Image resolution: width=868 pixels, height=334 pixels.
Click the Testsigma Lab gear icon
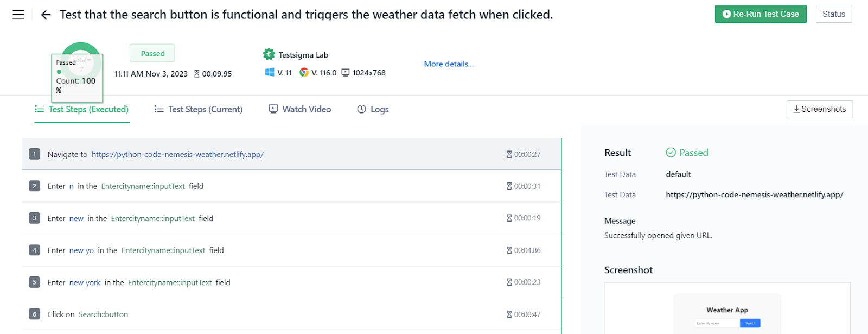click(x=269, y=54)
